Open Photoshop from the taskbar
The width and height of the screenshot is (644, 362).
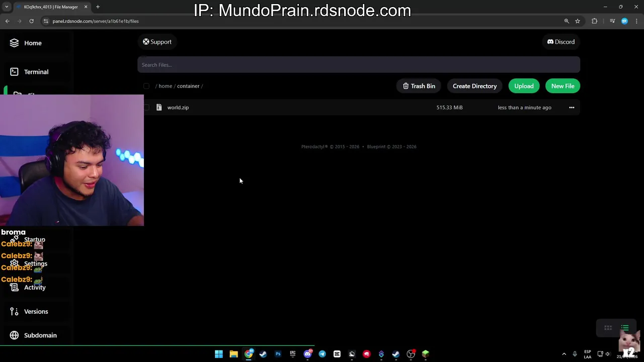278,354
